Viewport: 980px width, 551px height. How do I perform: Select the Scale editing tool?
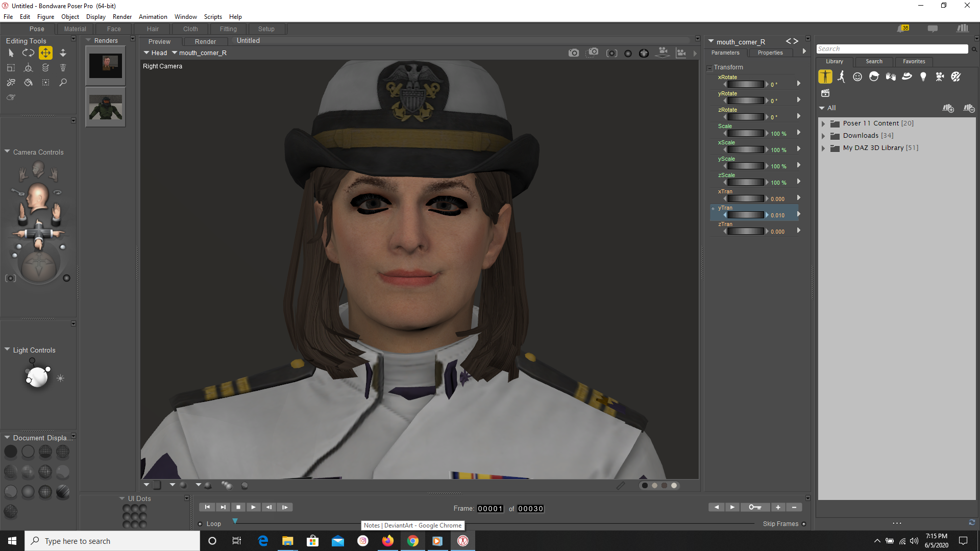[11, 67]
